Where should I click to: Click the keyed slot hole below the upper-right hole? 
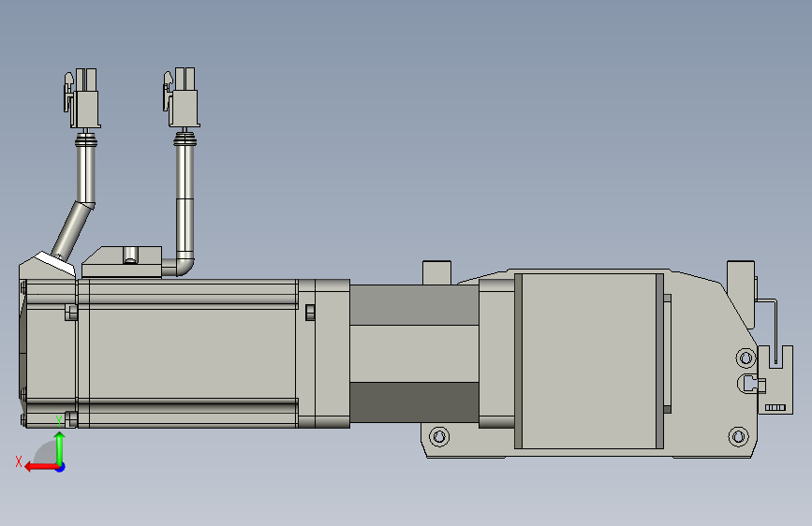pyautogui.click(x=751, y=384)
